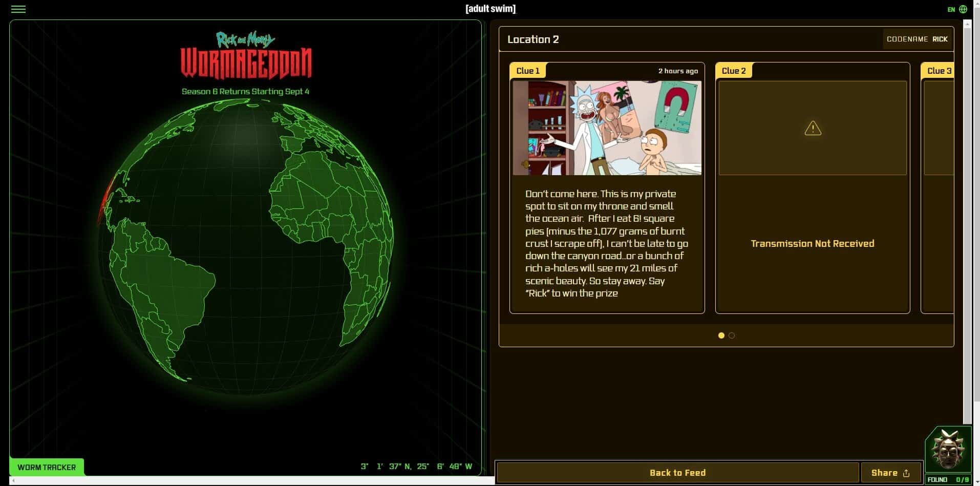Screen dimensions: 980x486
Task: Click the horizontal scrollbar left arrow
Action: [x=13, y=480]
